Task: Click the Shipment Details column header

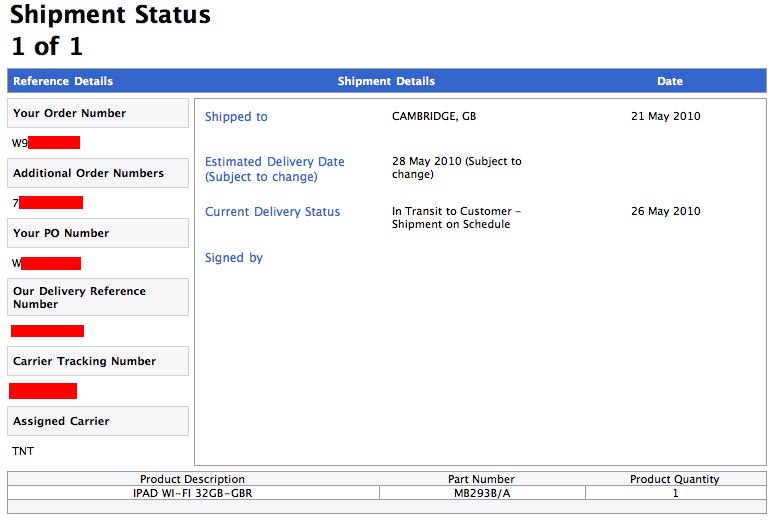Action: click(386, 81)
